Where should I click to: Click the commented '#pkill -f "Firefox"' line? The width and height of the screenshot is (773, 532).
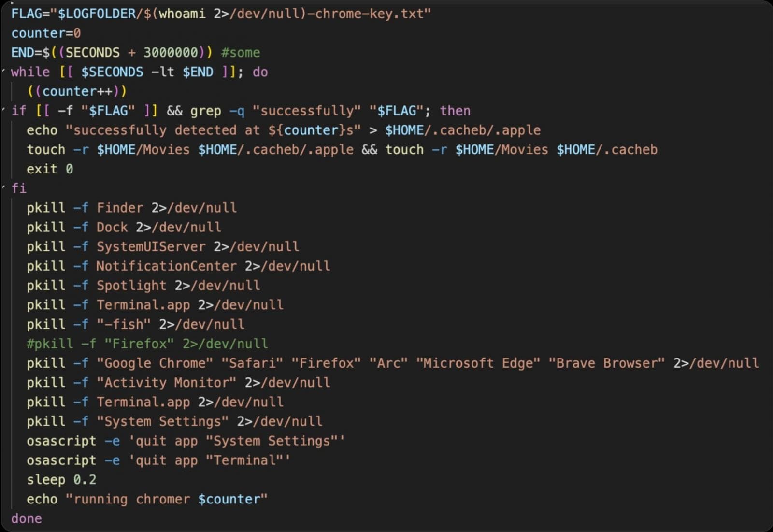147,344
